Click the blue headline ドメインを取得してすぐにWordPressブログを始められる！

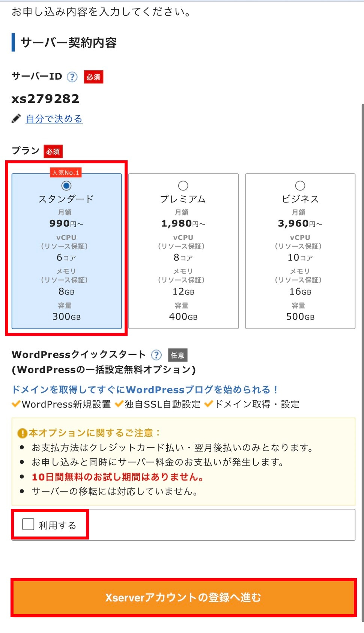[145, 389]
